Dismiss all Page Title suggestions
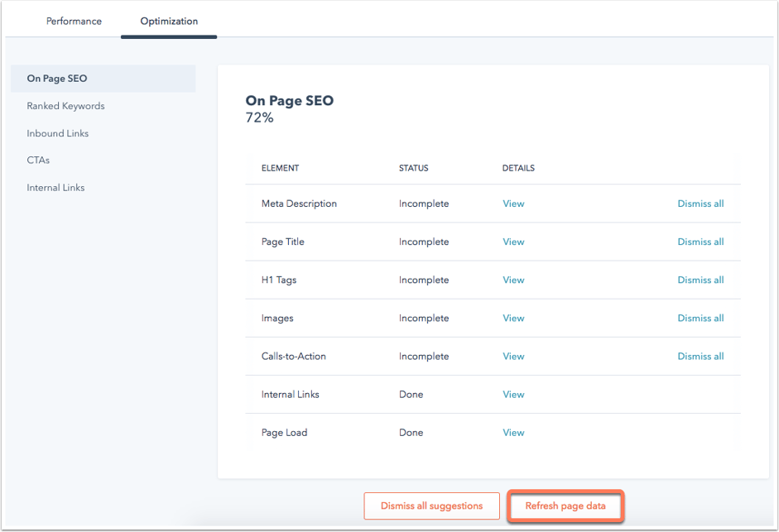 click(700, 242)
